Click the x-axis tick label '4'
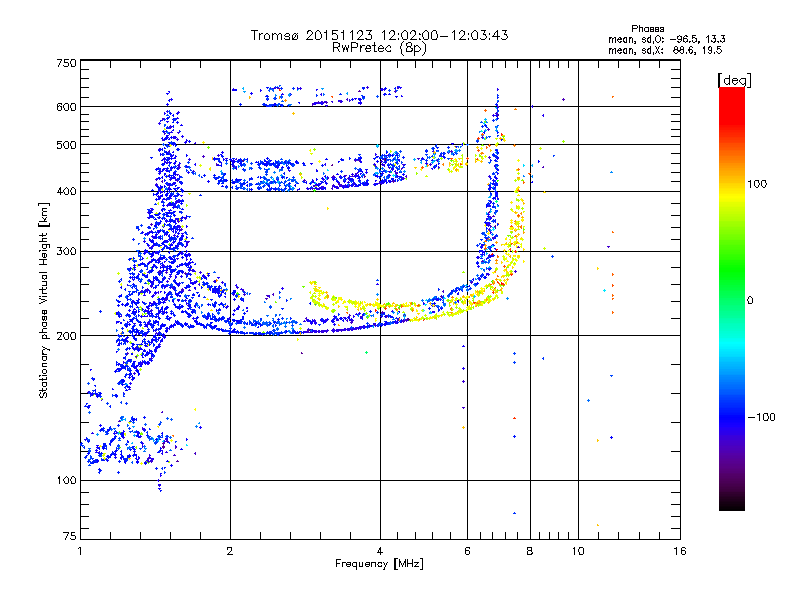800x600 pixels. click(380, 551)
